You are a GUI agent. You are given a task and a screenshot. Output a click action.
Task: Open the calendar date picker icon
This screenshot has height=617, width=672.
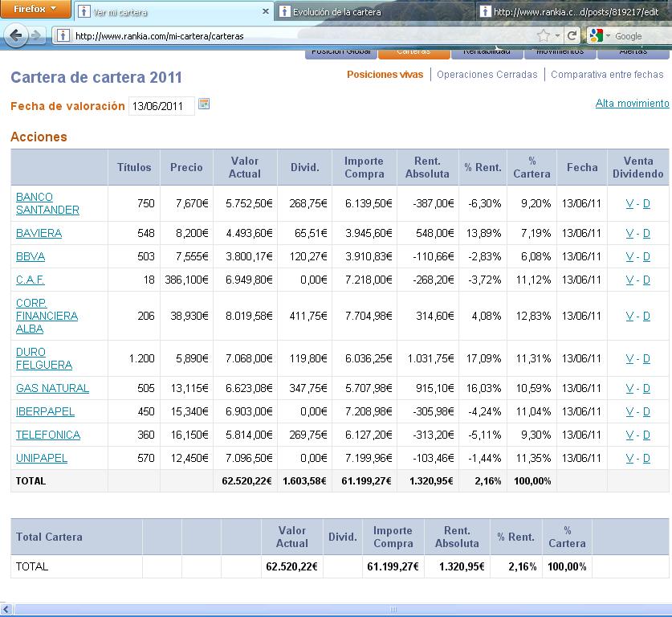[204, 104]
